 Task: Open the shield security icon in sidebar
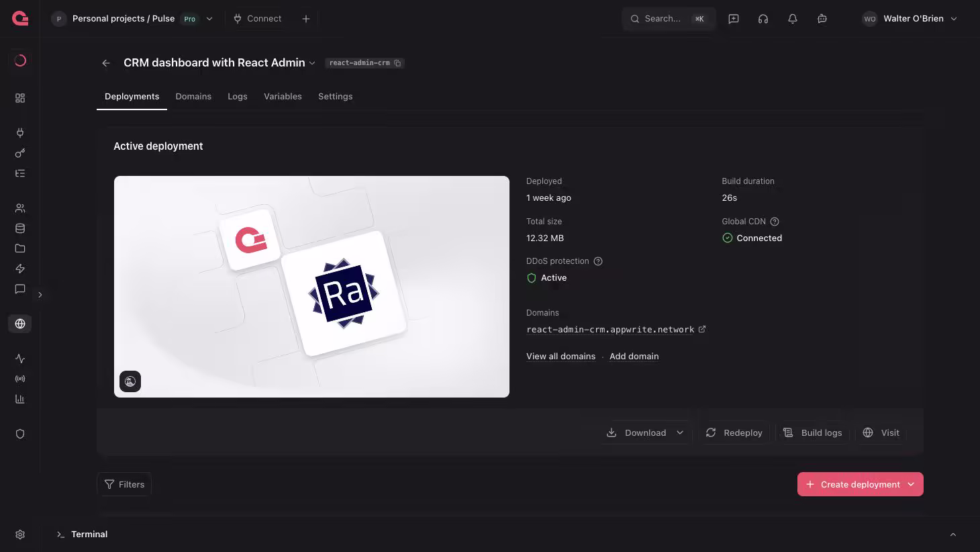[x=20, y=434]
